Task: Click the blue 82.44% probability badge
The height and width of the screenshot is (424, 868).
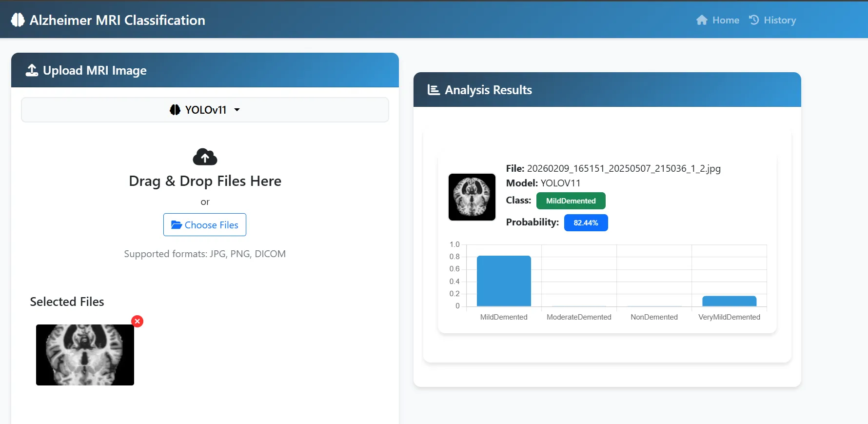Action: (x=586, y=223)
